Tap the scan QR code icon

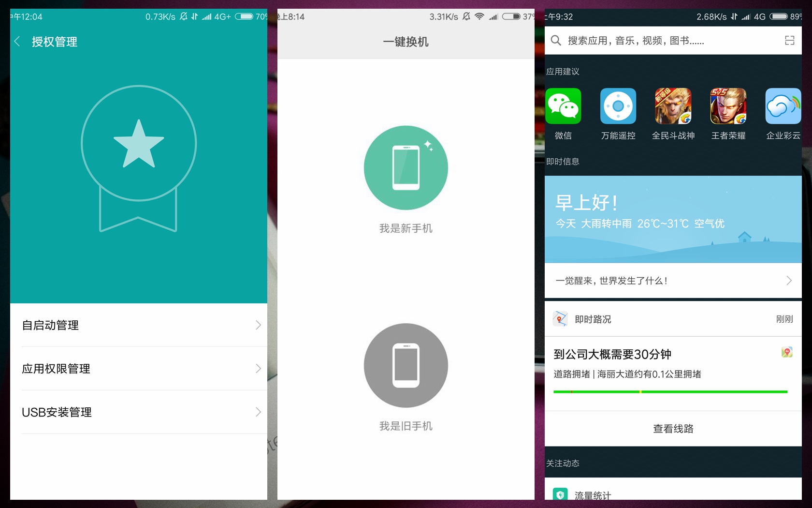pos(790,41)
